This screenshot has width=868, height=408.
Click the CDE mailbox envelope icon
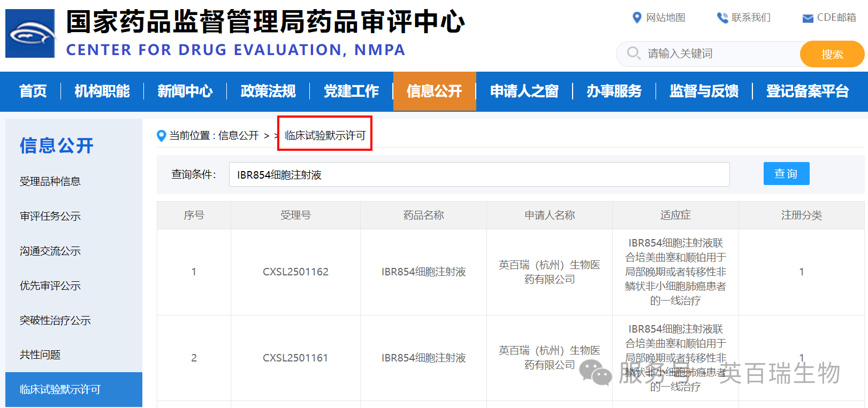coord(808,19)
